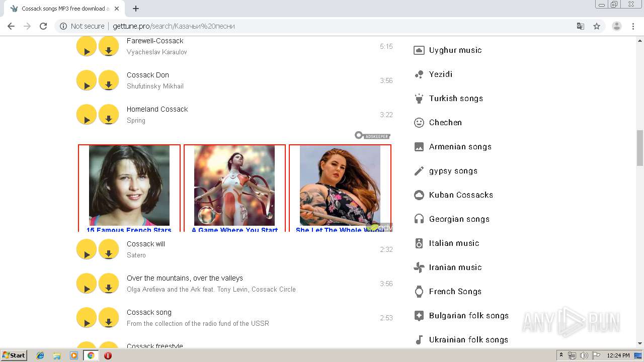The height and width of the screenshot is (362, 644).
Task: Open Ukrainian folk songs category
Action: click(468, 340)
